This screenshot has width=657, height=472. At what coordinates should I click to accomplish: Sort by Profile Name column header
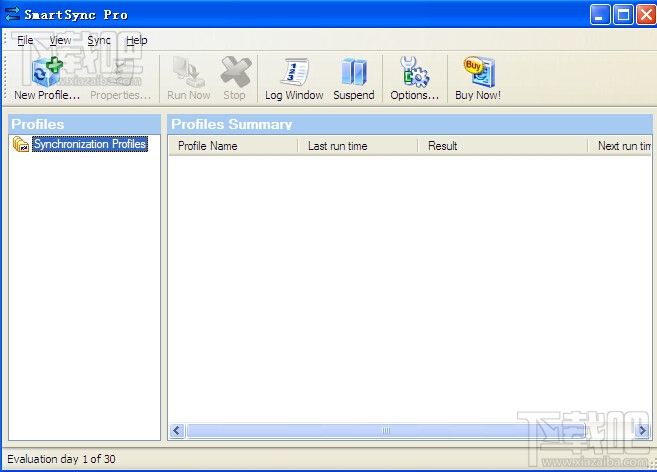(233, 146)
